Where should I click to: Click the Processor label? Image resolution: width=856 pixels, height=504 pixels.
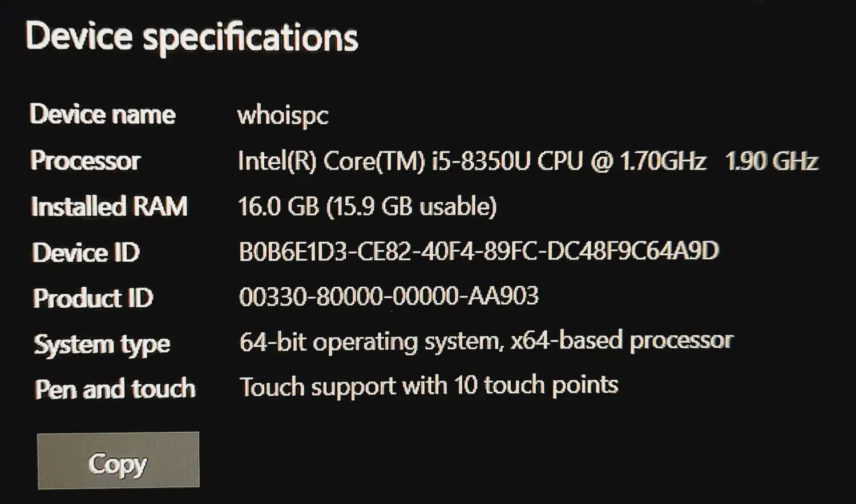pyautogui.click(x=86, y=161)
